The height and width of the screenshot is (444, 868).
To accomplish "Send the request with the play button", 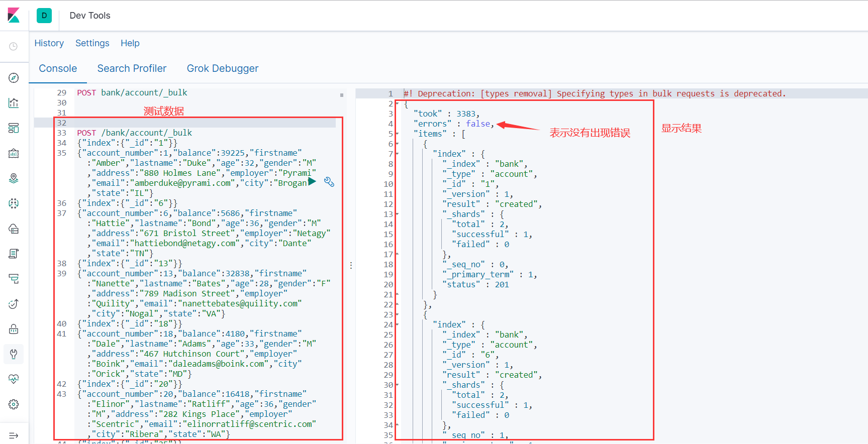I will [312, 181].
